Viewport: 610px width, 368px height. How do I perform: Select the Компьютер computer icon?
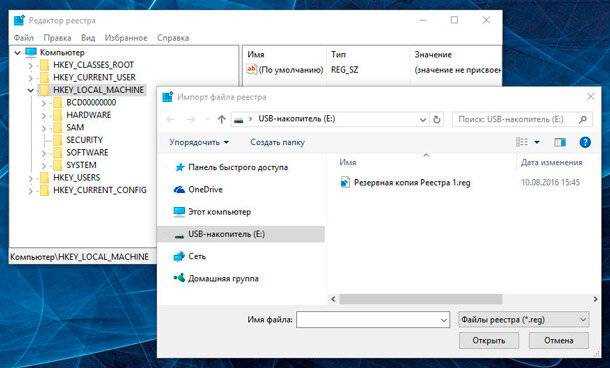pos(31,52)
